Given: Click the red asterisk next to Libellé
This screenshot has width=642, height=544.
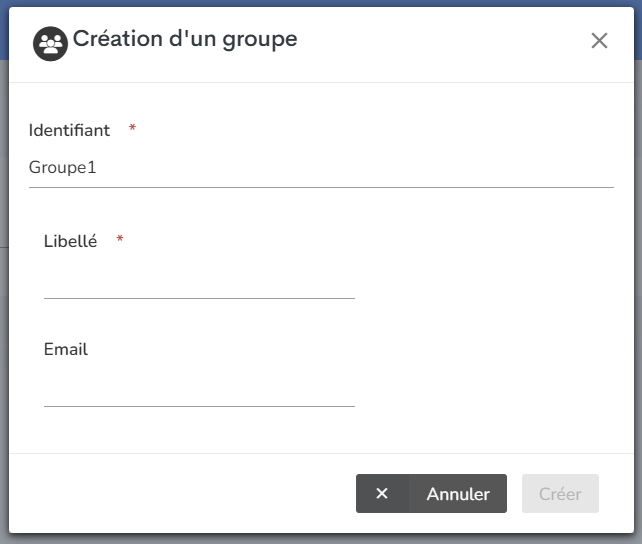Looking at the screenshot, I should 120,240.
